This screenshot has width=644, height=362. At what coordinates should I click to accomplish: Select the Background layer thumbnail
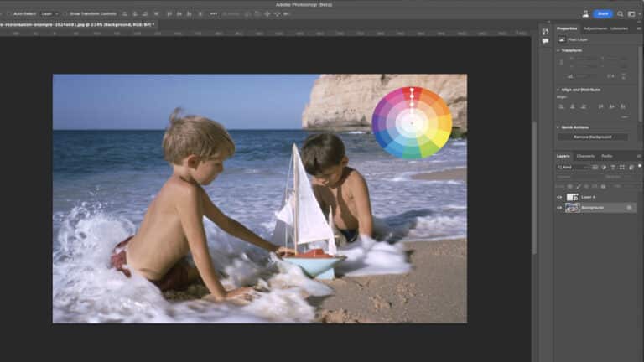click(x=572, y=208)
